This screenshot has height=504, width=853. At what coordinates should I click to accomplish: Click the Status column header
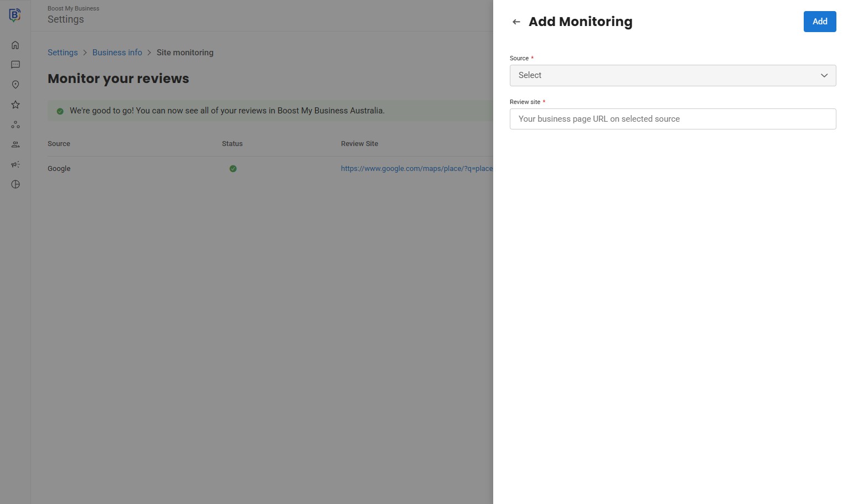pyautogui.click(x=232, y=144)
